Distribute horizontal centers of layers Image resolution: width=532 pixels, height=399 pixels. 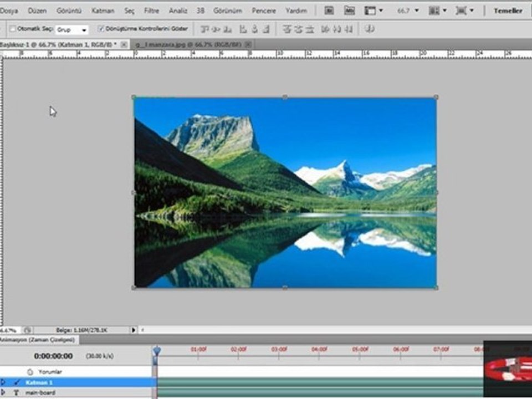pyautogui.click(x=337, y=29)
